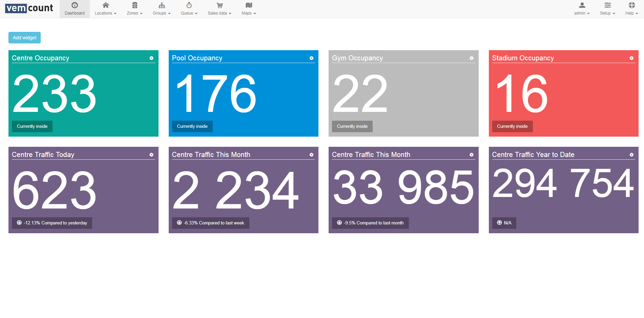The image size is (644, 318).
Task: Click the 176 pool occupancy value
Action: pos(216,94)
